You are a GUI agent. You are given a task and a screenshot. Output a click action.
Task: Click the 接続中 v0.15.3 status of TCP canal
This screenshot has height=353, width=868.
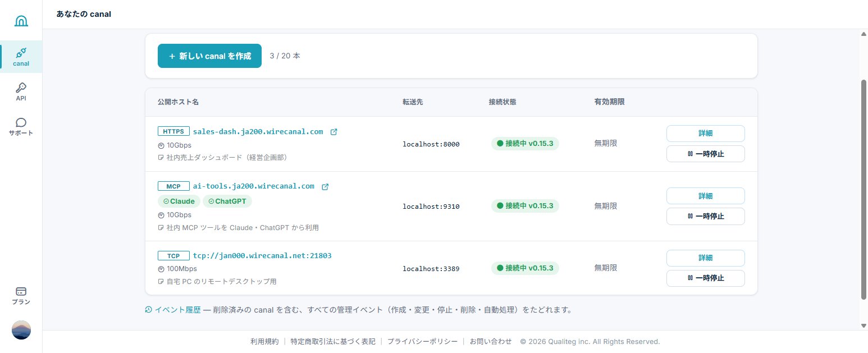click(525, 268)
